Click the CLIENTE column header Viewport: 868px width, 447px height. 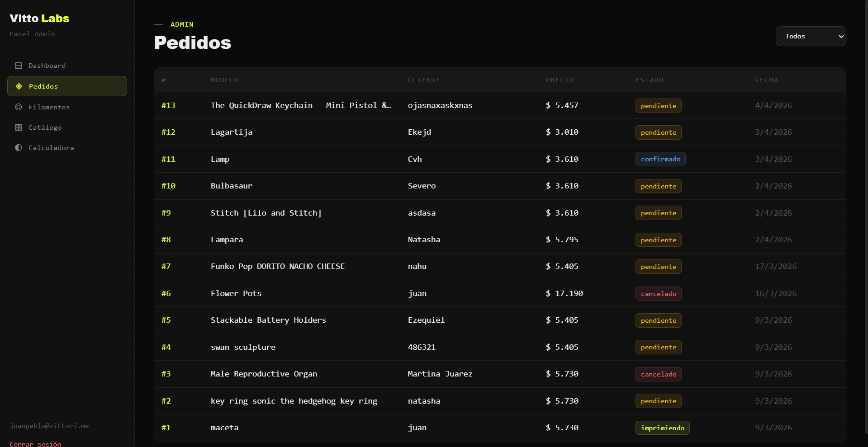pos(424,80)
